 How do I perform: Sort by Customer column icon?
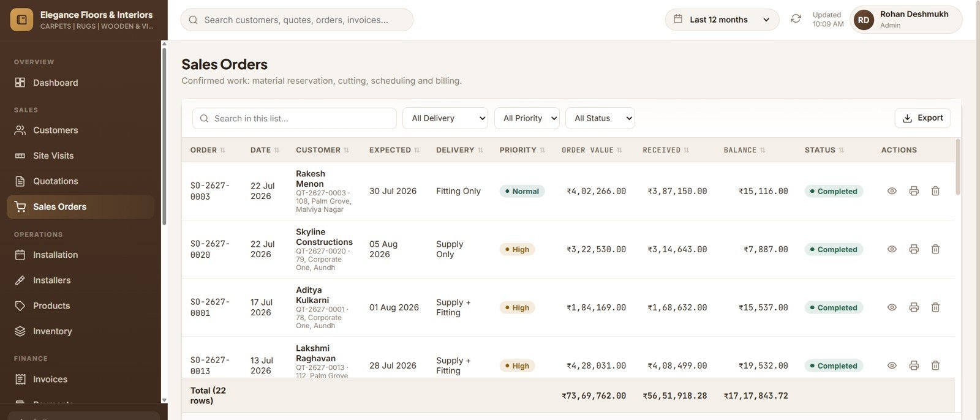[347, 150]
